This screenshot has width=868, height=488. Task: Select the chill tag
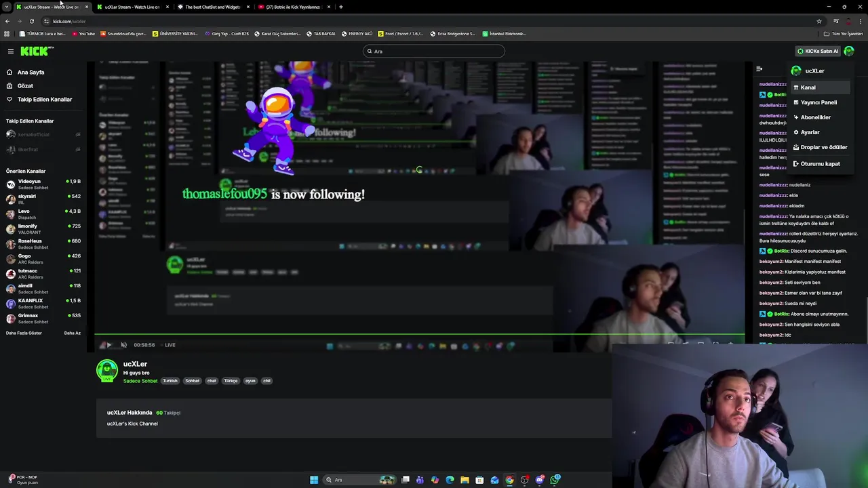[267, 381]
